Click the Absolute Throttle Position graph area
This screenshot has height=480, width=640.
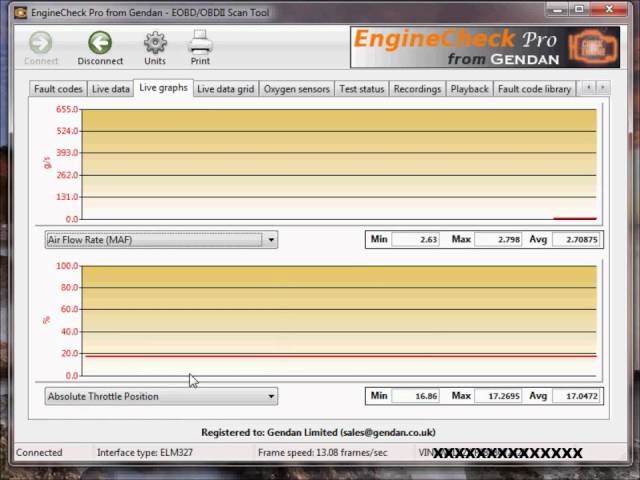click(339, 321)
